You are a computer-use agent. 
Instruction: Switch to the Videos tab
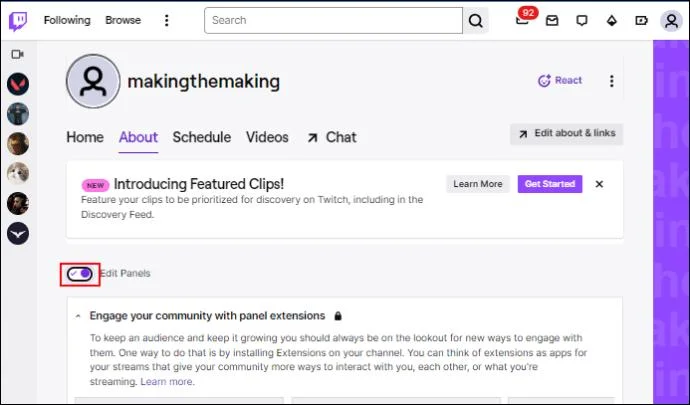click(x=267, y=137)
